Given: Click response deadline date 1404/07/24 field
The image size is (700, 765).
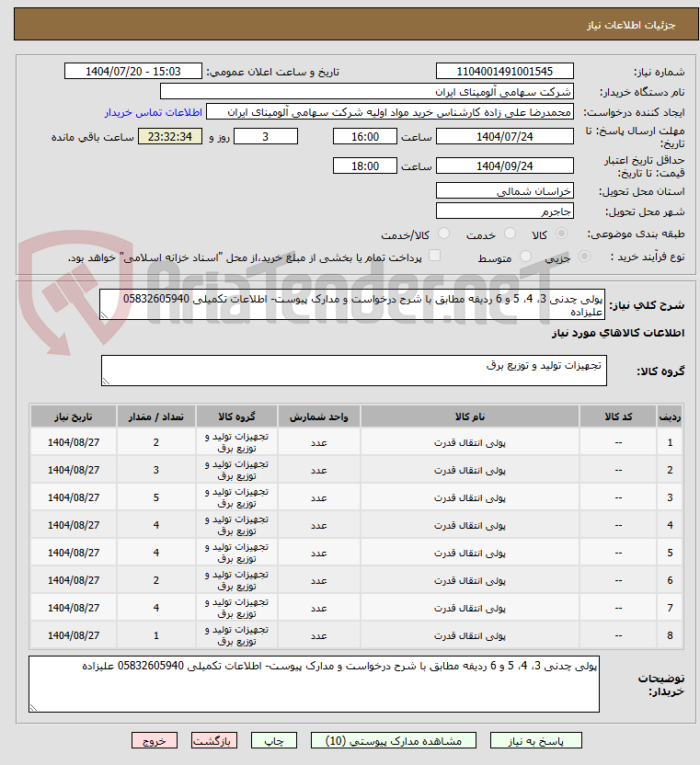Looking at the screenshot, I should 505,137.
